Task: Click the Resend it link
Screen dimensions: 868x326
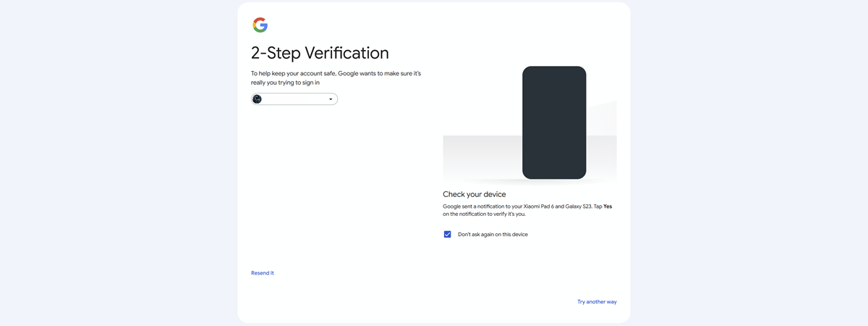Action: pos(263,273)
